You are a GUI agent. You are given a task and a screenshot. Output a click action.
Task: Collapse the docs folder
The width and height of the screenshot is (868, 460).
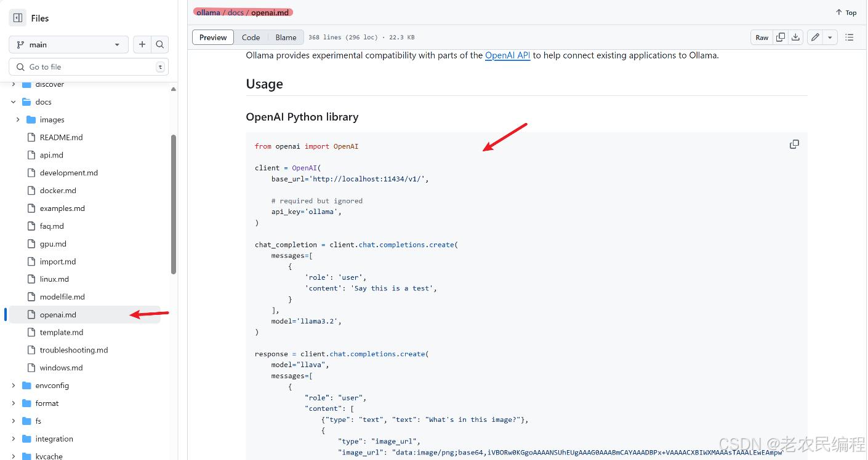point(13,101)
